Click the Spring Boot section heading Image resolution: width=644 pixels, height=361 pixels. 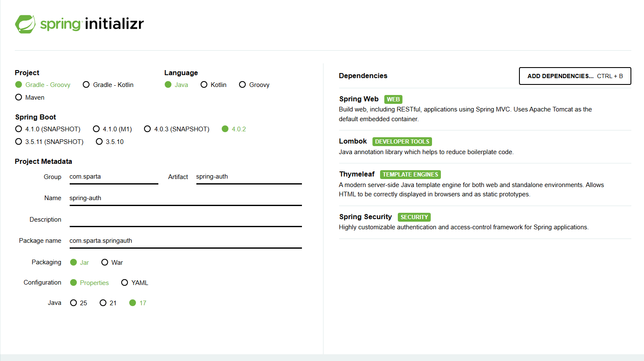coord(35,117)
